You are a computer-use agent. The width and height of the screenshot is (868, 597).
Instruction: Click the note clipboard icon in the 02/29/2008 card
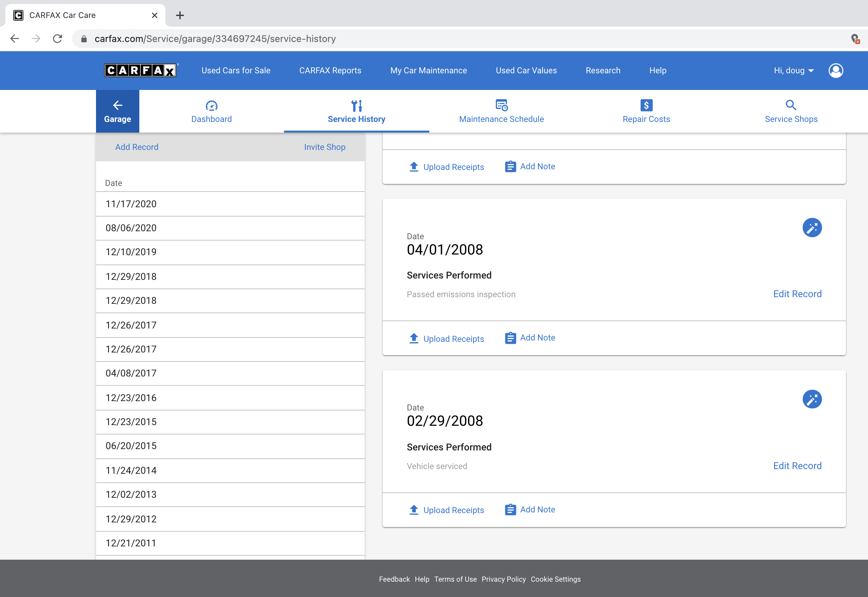[x=510, y=509]
